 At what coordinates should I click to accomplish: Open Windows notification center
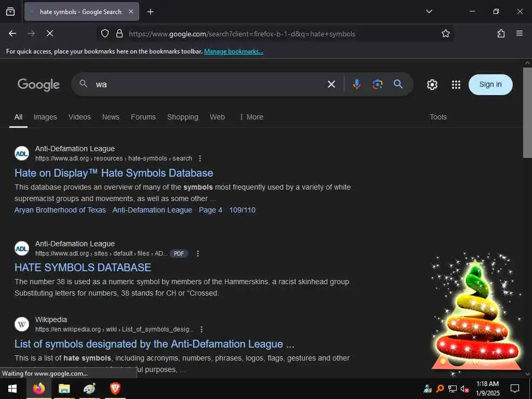tap(515, 389)
